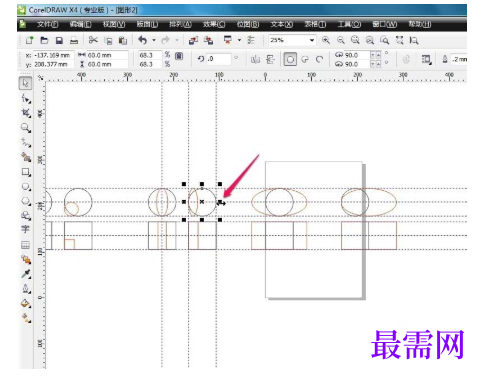This screenshot has height=376, width=483.
Task: Select the Fill tool
Action: (x=26, y=303)
